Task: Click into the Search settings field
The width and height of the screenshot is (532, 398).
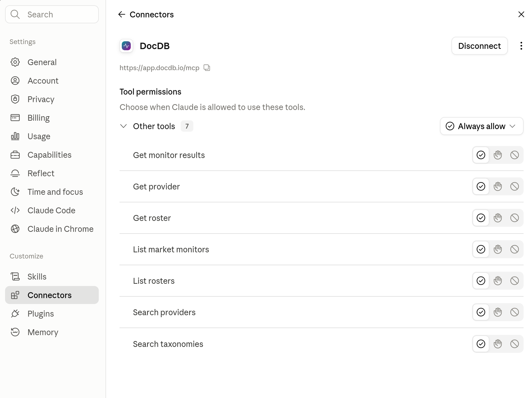Action: 52,14
